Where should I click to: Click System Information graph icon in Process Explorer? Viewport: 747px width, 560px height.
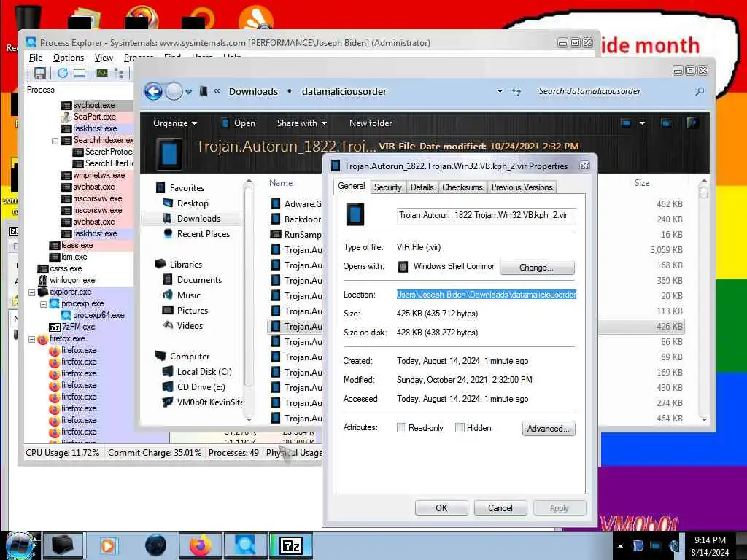(102, 73)
